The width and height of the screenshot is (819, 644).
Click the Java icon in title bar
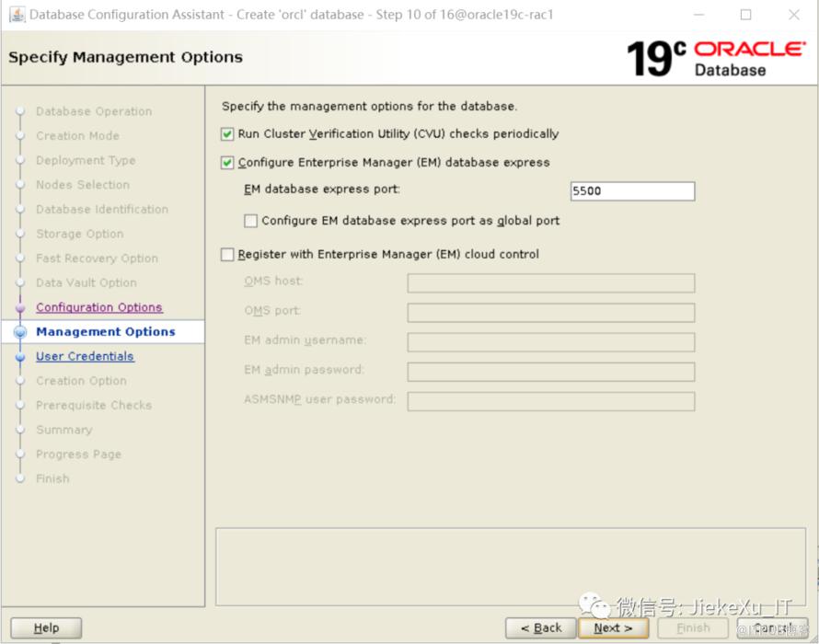coord(17,15)
